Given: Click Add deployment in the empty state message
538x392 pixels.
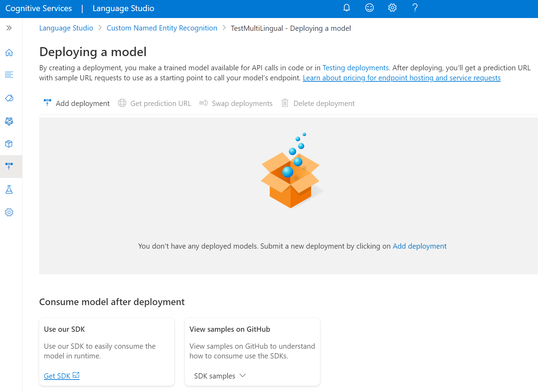Looking at the screenshot, I should click(419, 246).
